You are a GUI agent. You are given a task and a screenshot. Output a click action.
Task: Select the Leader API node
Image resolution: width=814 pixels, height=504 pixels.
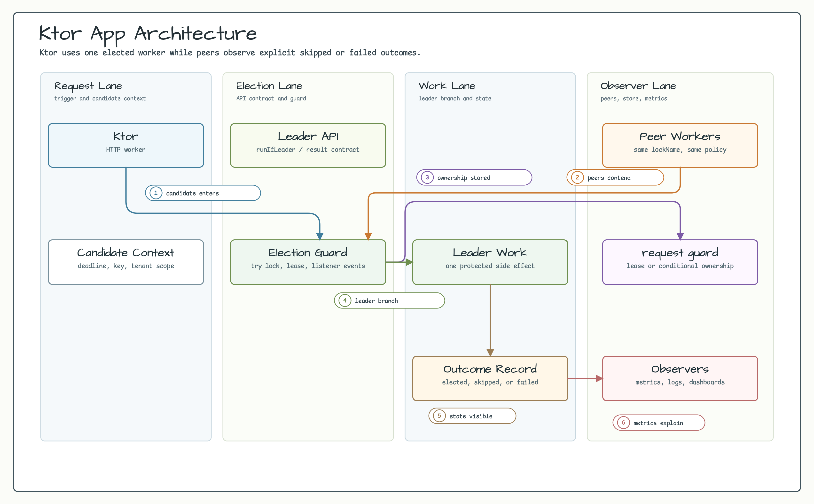click(x=308, y=145)
